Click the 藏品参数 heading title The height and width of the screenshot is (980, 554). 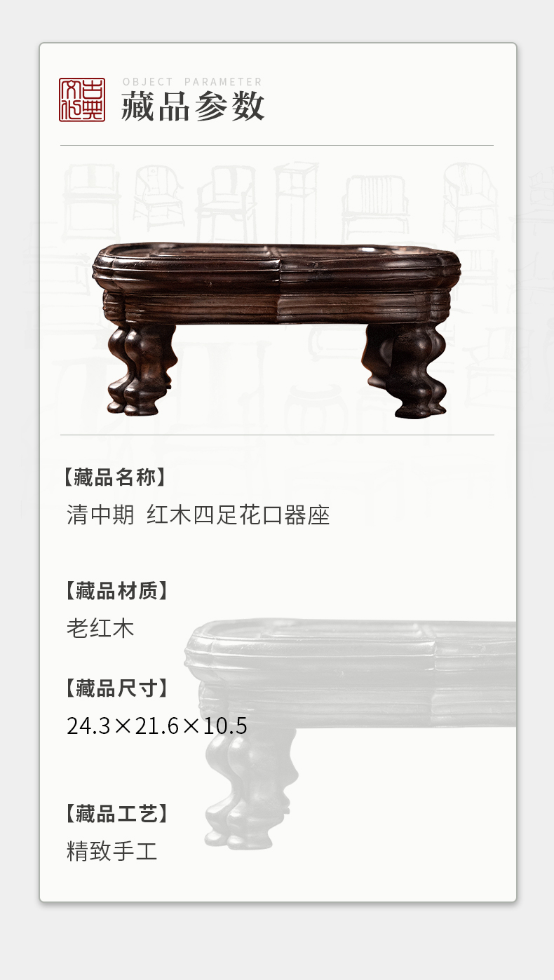click(193, 107)
